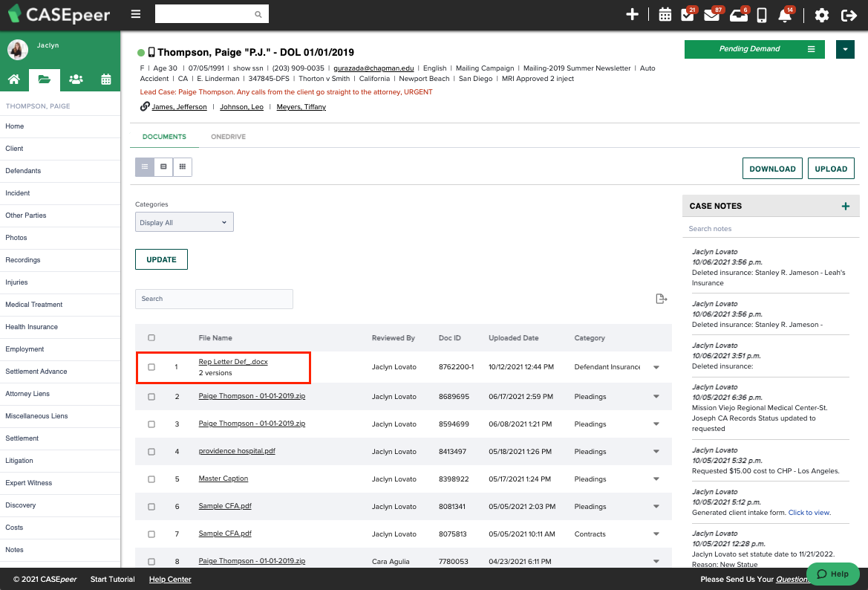Check the box beside providence hospital.pdf

[151, 451]
